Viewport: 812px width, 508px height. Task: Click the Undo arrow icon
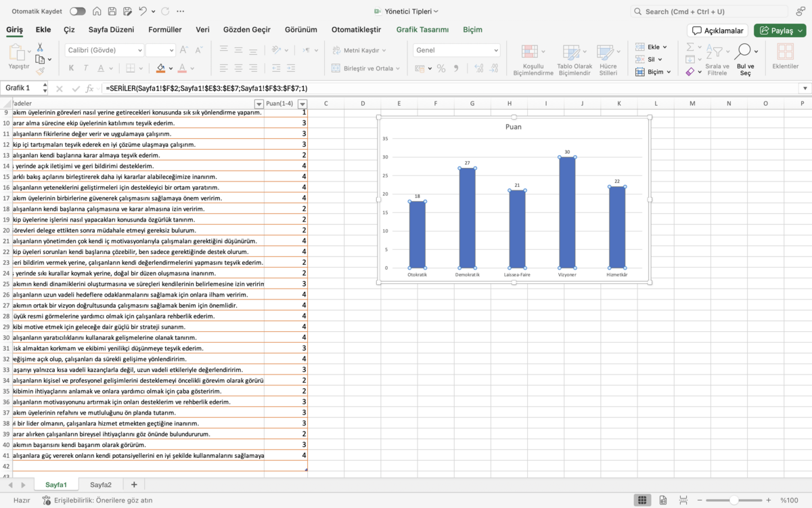pos(142,12)
